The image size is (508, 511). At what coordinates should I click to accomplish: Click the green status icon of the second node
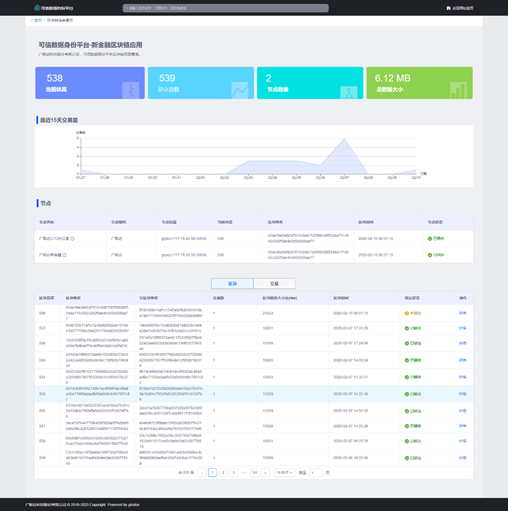pyautogui.click(x=430, y=255)
